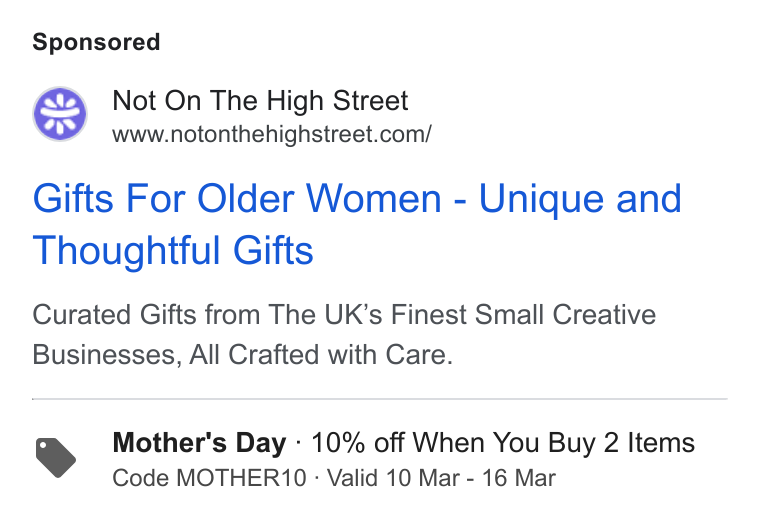Click the words Unique and in headline
Screen dimensions: 760x516
pos(580,200)
